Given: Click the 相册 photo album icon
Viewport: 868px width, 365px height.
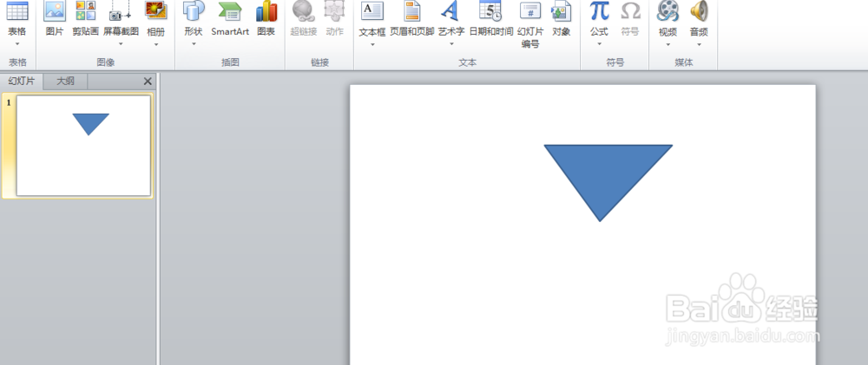Looking at the screenshot, I should tap(155, 11).
